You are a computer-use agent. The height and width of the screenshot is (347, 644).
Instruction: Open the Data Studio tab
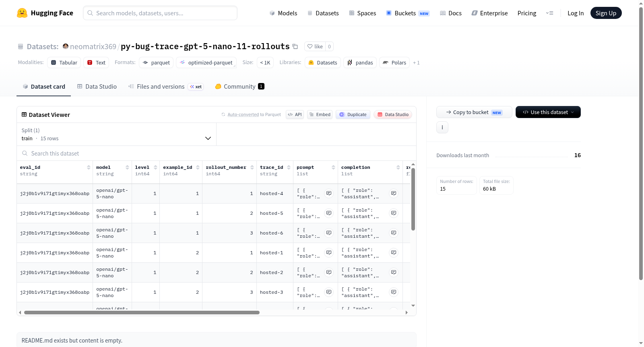[97, 86]
